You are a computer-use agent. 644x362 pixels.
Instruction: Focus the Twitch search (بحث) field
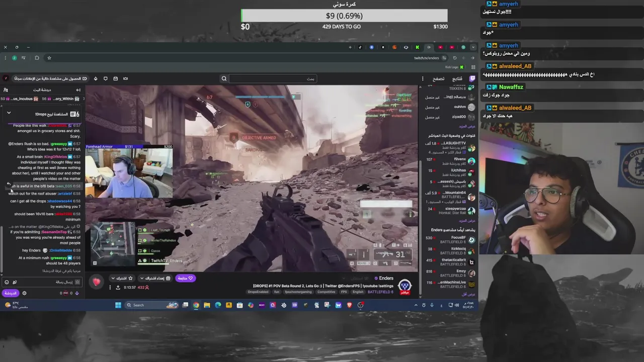click(272, 78)
